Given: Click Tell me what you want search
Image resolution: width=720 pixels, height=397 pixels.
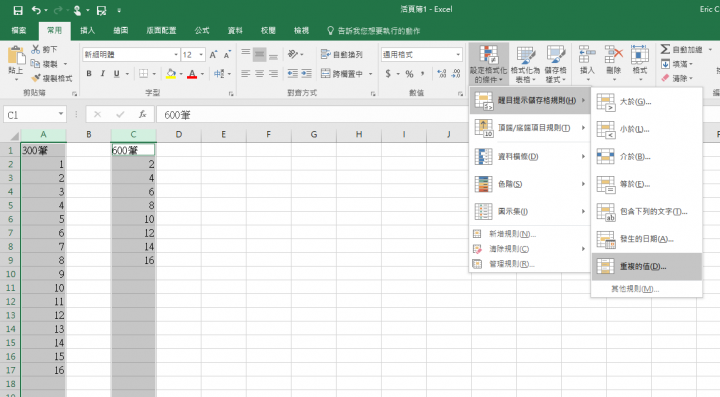Looking at the screenshot, I should [373, 31].
